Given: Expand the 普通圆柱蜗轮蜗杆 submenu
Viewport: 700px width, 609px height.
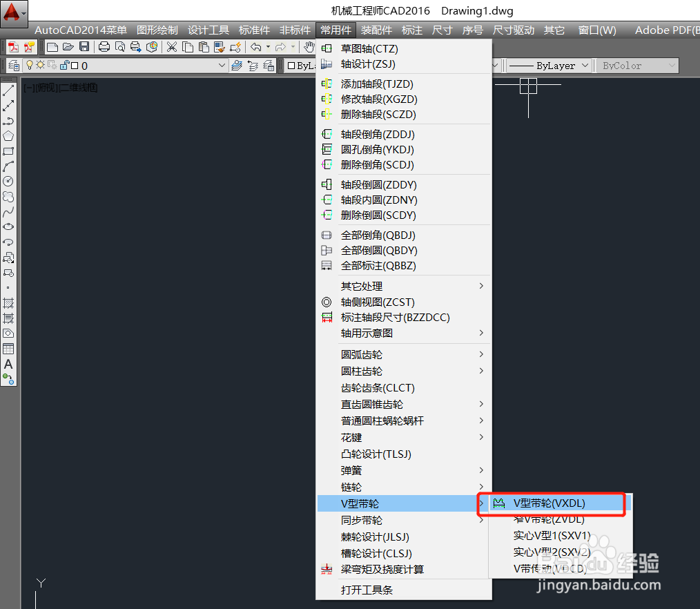Looking at the screenshot, I should [404, 420].
